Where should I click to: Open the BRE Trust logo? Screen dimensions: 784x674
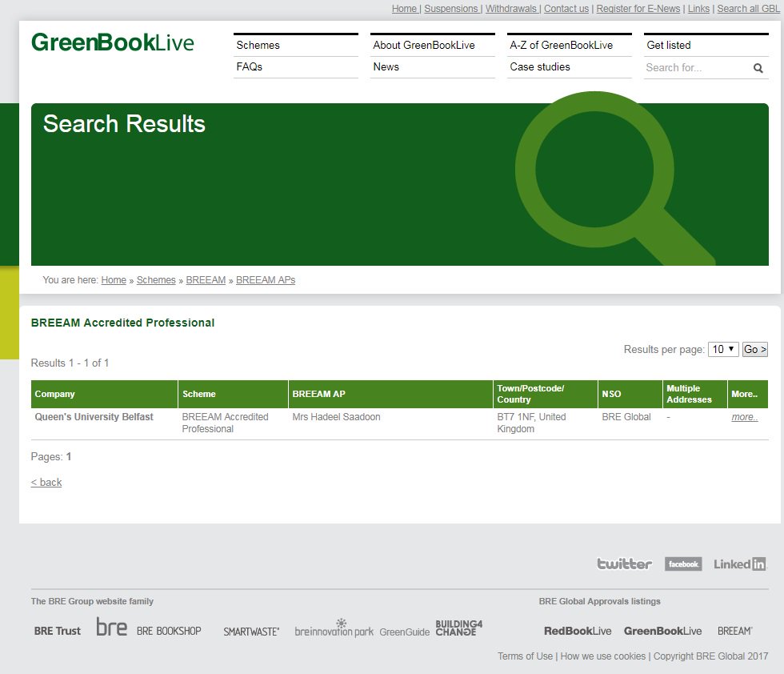coord(58,631)
